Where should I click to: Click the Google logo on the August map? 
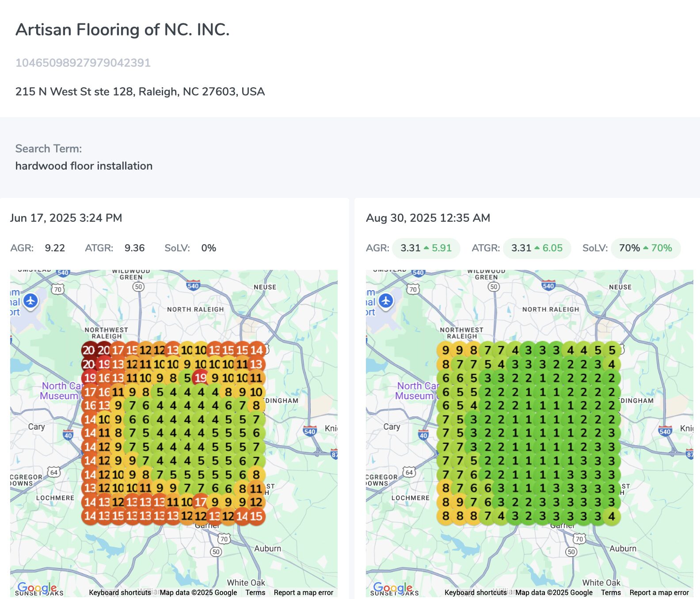pyautogui.click(x=392, y=588)
